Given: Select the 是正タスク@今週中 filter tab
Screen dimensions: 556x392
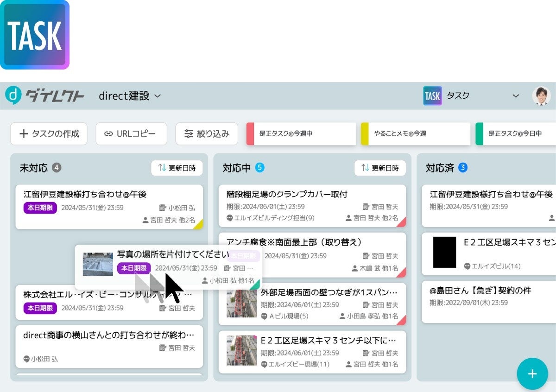Looking at the screenshot, I should point(301,134).
